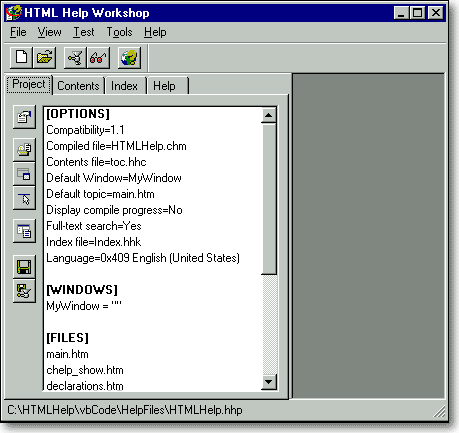Select the Compiled file=HTMLHelp.chm line
Image resolution: width=459 pixels, height=433 pixels.
coord(116,146)
